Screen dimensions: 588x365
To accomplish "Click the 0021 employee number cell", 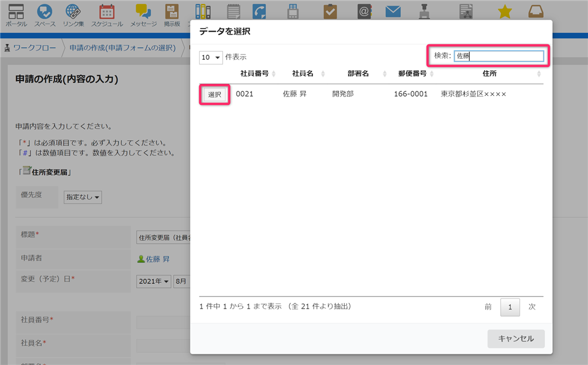I will click(x=245, y=94).
